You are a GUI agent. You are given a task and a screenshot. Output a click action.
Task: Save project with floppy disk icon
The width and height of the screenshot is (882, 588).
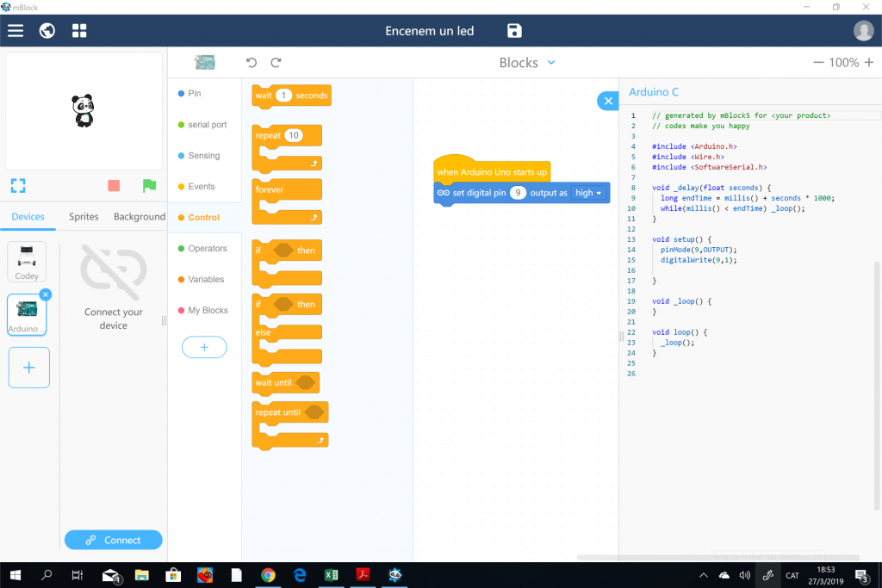coord(514,31)
